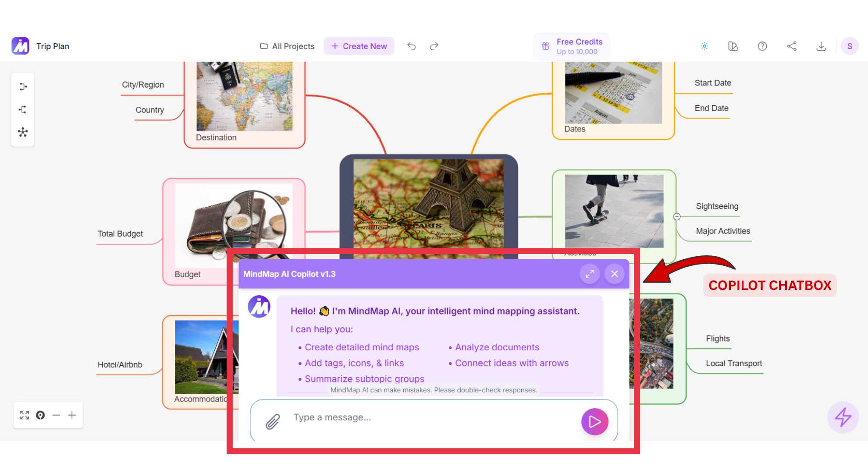Screen dimensions: 868x473
Task: Click the Create New button
Action: 359,46
